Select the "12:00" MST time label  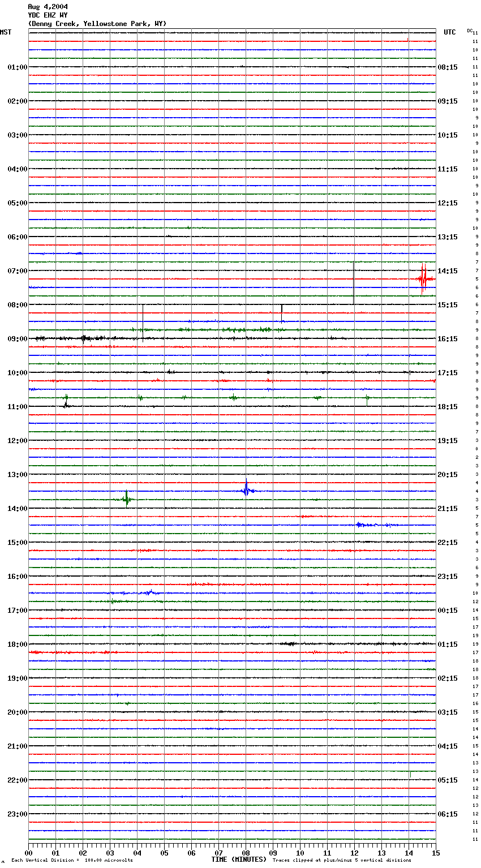click(18, 441)
